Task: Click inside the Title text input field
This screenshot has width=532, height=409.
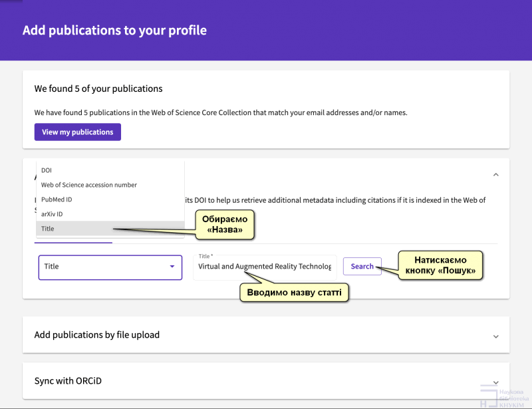Action: (264, 267)
